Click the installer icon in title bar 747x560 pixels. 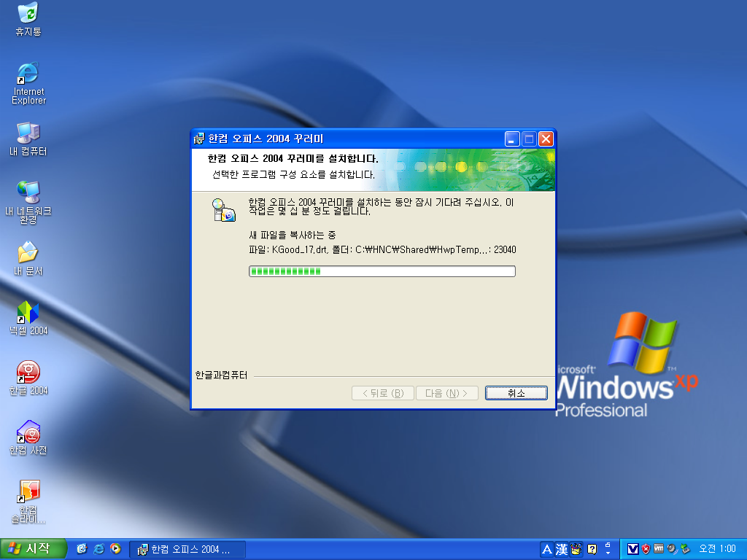coord(199,139)
